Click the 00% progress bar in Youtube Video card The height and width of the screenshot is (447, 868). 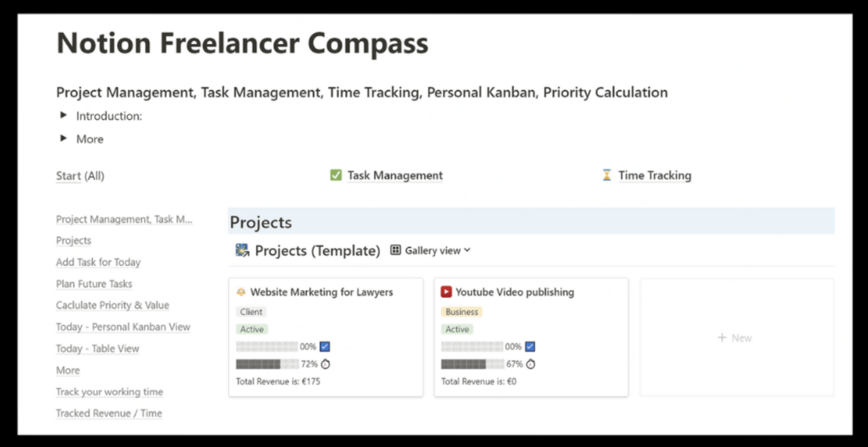point(472,347)
